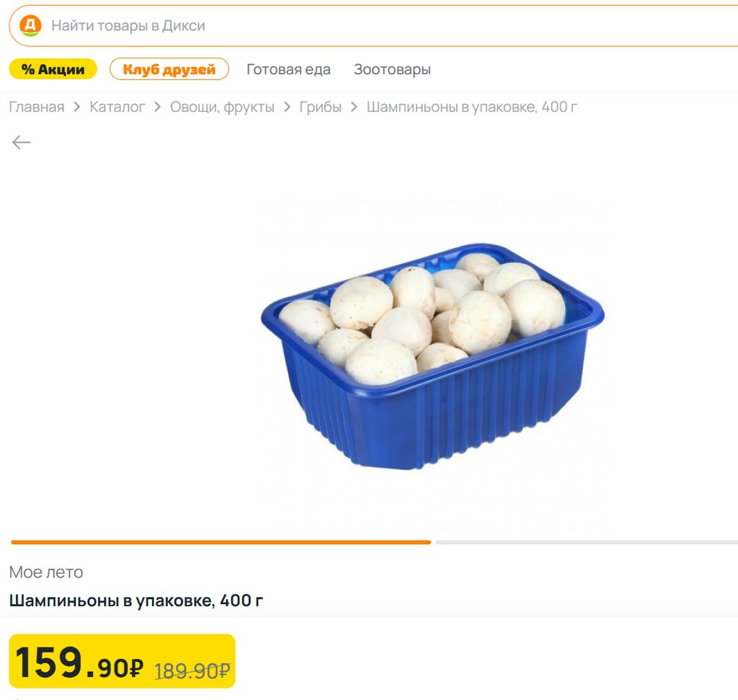Click the product title 'Шампиньоны в упаковке, 400 г'
Screen dimensions: 738x700
coord(136,601)
